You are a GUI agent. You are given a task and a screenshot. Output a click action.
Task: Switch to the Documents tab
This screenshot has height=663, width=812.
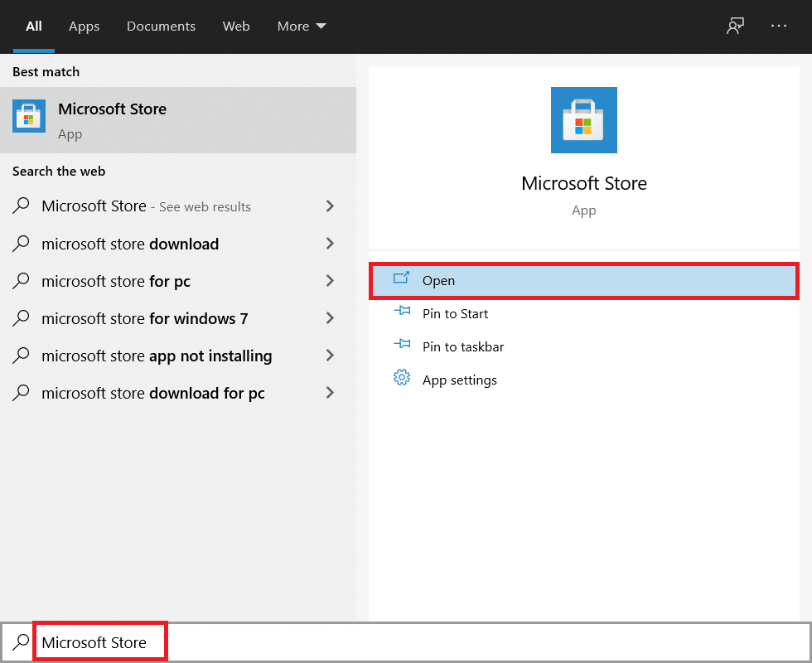tap(161, 27)
